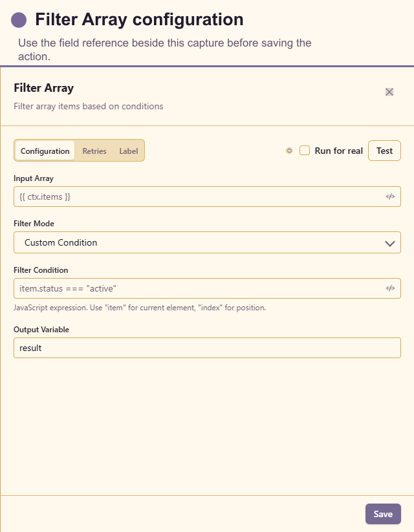Click the Filter Mode label
Image resolution: width=414 pixels, height=532 pixels.
tap(34, 224)
